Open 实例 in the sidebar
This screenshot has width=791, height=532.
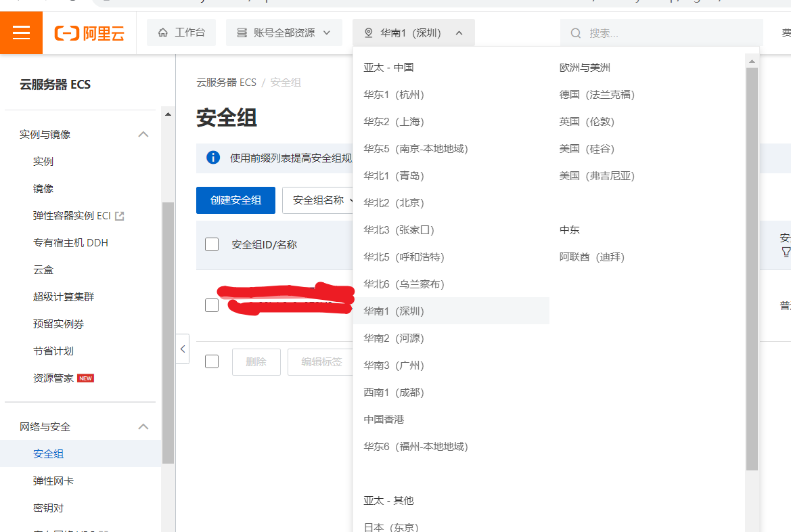(x=43, y=162)
